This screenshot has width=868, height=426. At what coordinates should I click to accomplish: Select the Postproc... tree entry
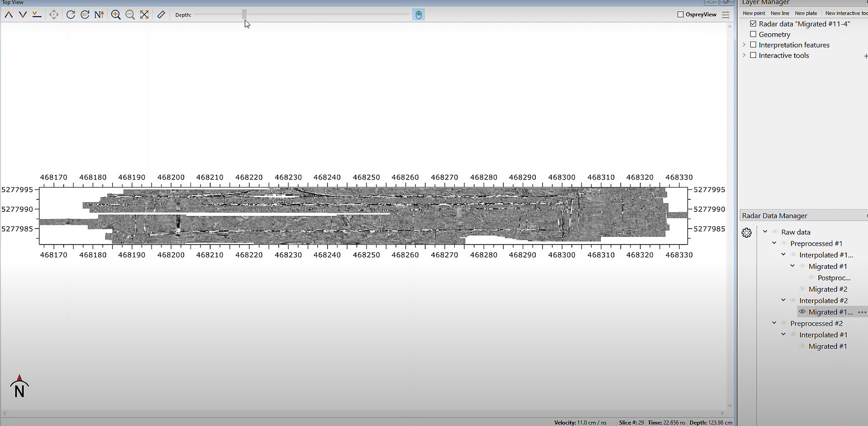[x=834, y=278]
